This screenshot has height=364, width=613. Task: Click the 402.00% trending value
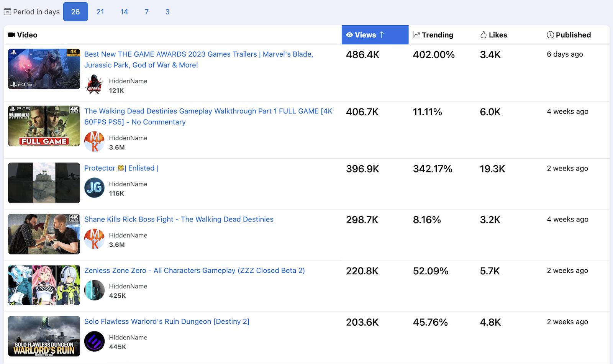[x=434, y=55]
